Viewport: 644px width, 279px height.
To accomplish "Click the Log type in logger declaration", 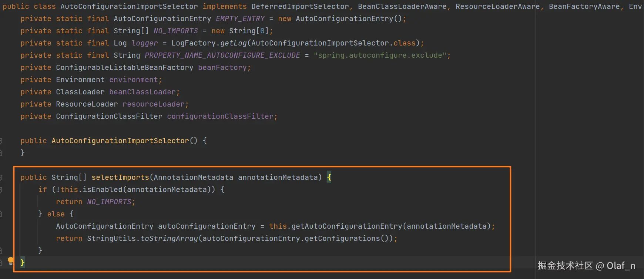I will click(x=120, y=43).
